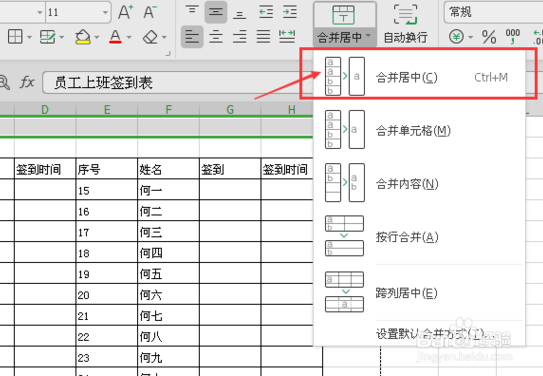Click cell containing 何一
The height and width of the screenshot is (376, 543).
[x=168, y=190]
